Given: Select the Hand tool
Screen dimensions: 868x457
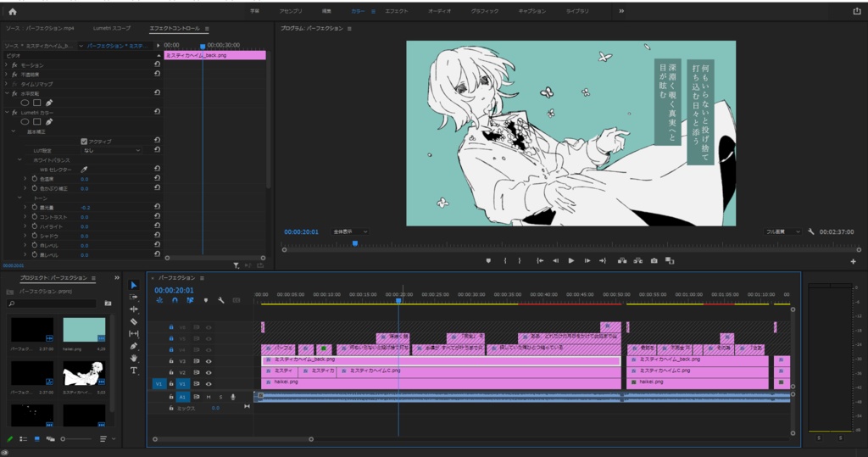Looking at the screenshot, I should (133, 358).
